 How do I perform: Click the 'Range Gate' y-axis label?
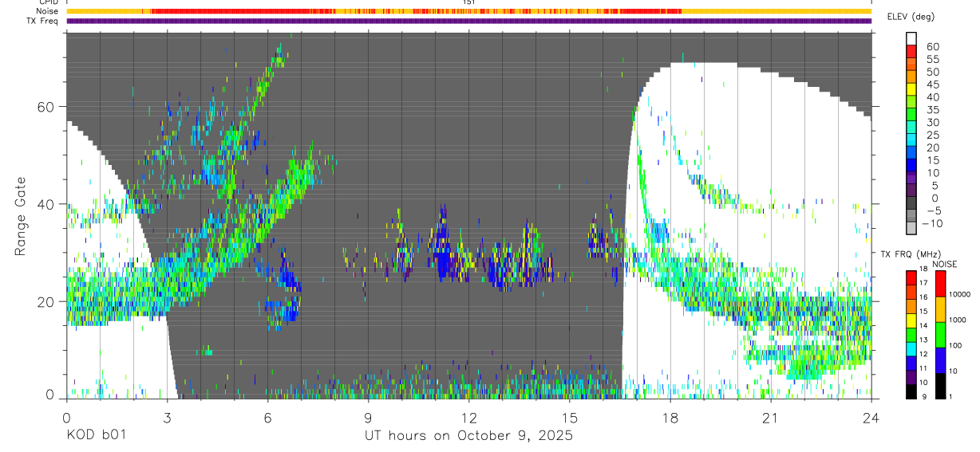coord(20,216)
